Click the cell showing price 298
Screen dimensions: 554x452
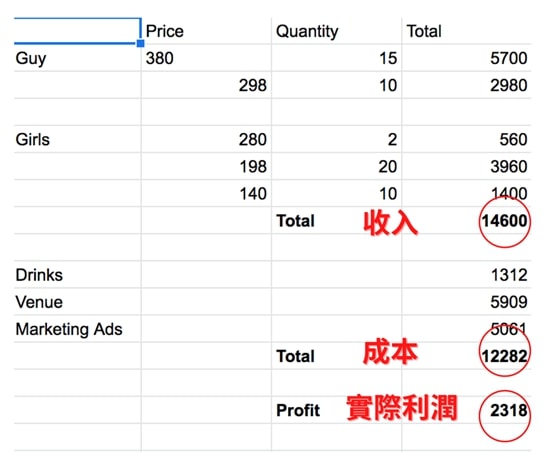(x=206, y=85)
